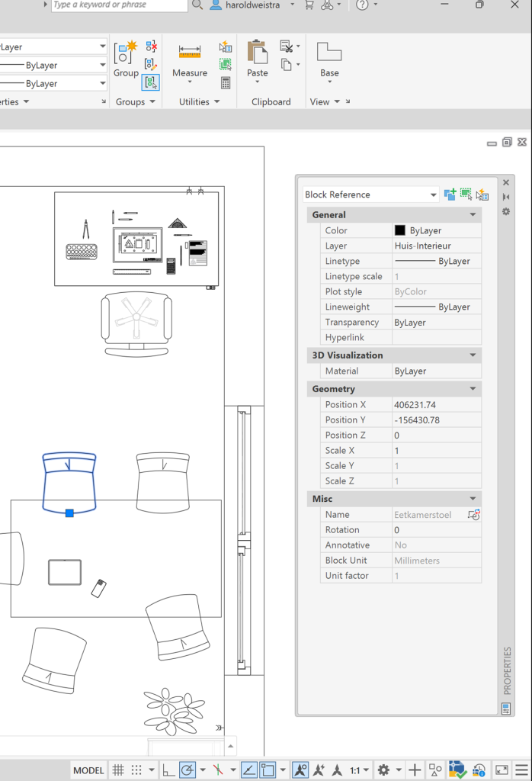Click the block name Eetkamerstoel edit icon
Viewport: 532px width, 781px height.
click(474, 515)
